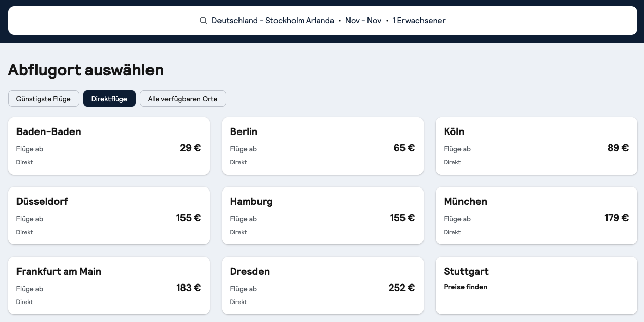Choose Dresden as departure city
644x322 pixels.
pyautogui.click(x=322, y=286)
